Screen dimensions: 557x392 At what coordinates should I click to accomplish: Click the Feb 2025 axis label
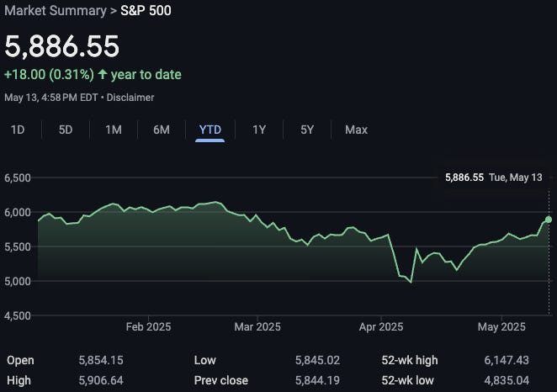tap(148, 326)
